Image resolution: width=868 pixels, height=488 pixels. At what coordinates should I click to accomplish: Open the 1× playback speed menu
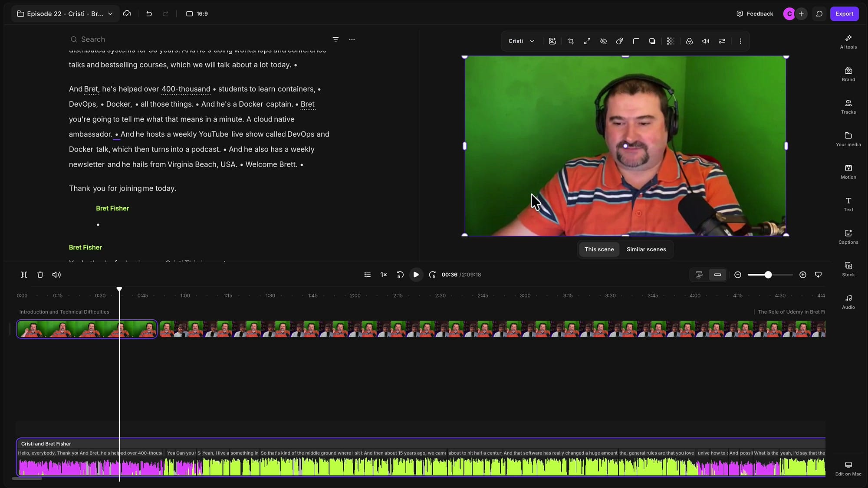click(x=383, y=275)
